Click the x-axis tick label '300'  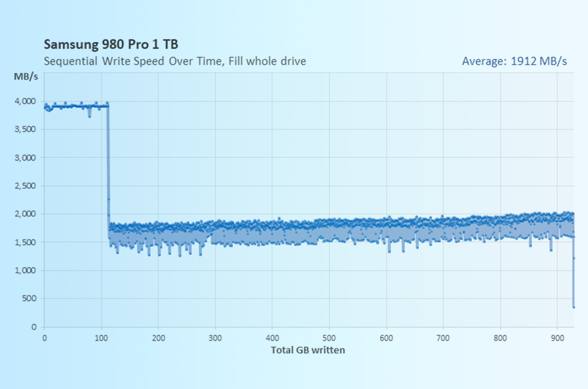pos(215,338)
